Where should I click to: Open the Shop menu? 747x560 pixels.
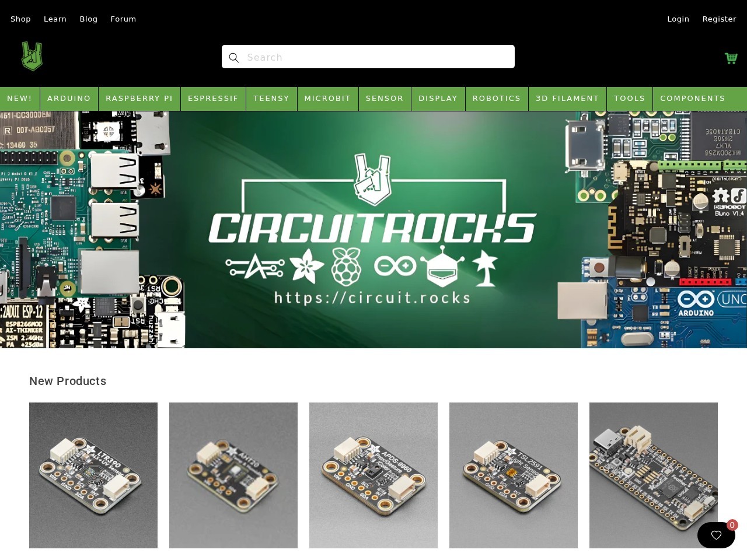pos(20,19)
